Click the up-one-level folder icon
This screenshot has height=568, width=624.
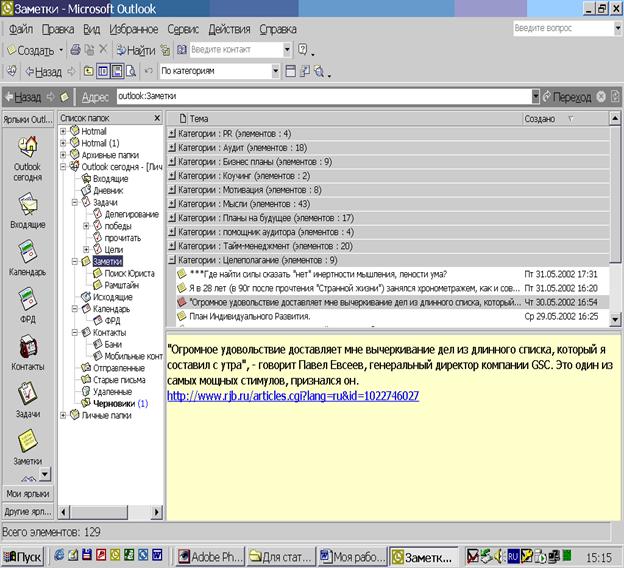pyautogui.click(x=88, y=71)
